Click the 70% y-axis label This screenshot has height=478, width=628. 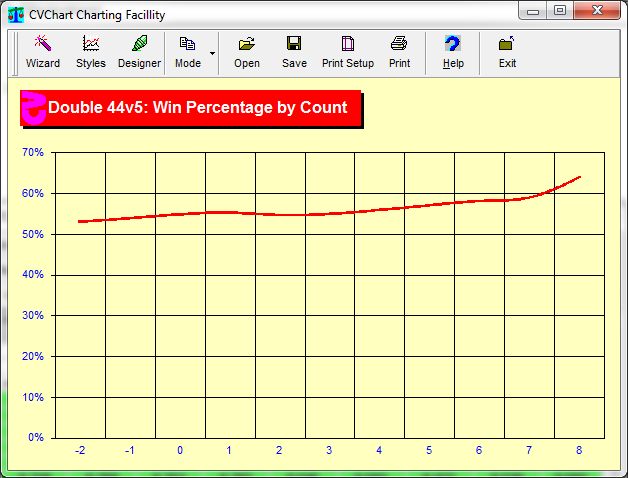point(33,153)
